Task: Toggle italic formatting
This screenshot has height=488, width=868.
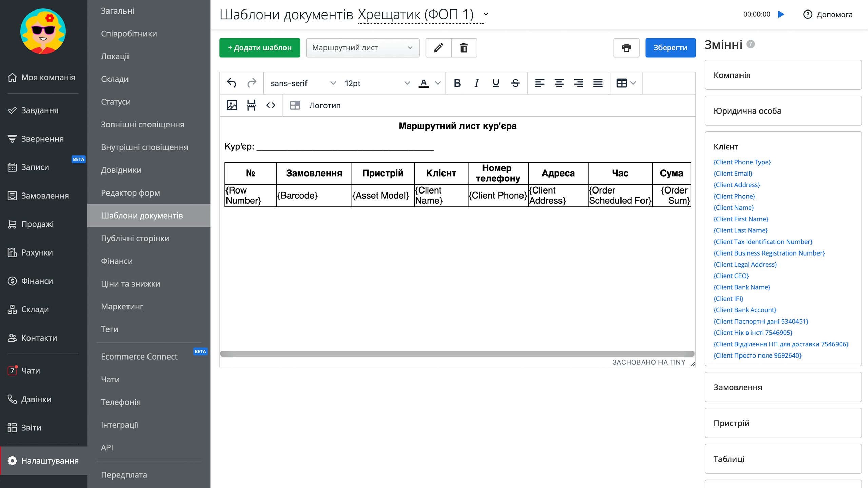Action: click(x=476, y=83)
